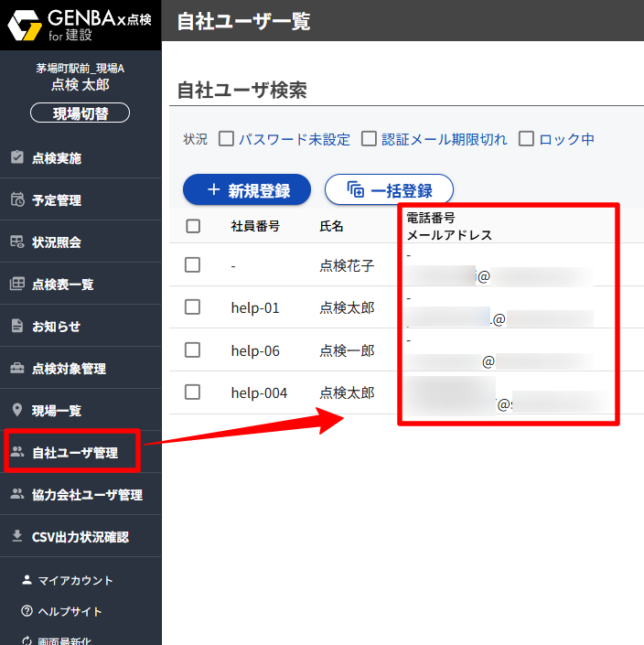This screenshot has height=645, width=644.
Task: Click the 予定管理 calendar icon
Action: tap(16, 200)
